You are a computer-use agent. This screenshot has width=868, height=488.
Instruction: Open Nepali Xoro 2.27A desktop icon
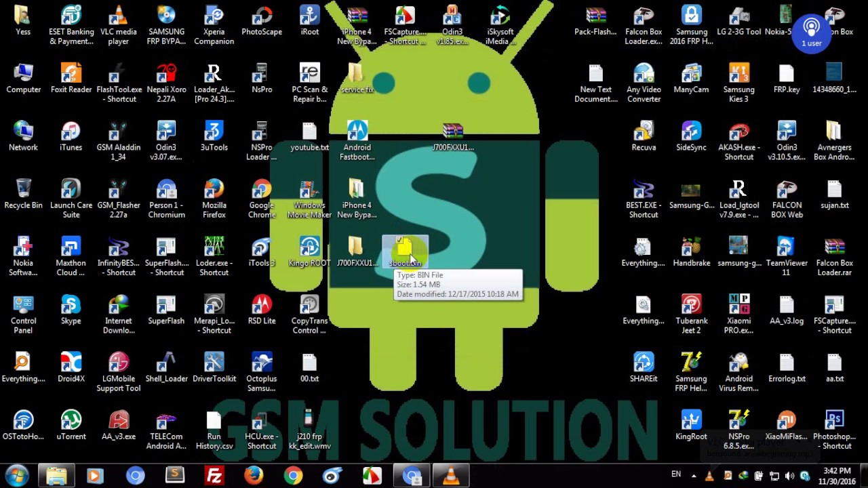pyautogui.click(x=166, y=83)
